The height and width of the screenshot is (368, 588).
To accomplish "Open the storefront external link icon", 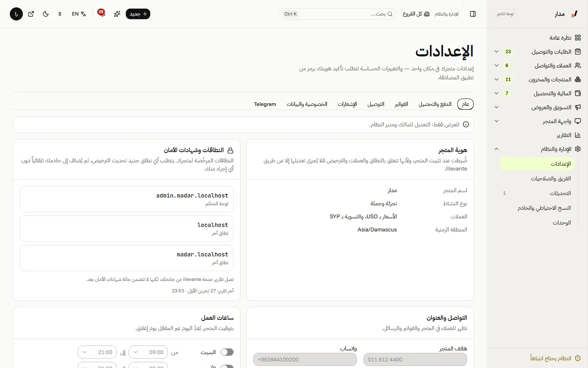I will (31, 14).
